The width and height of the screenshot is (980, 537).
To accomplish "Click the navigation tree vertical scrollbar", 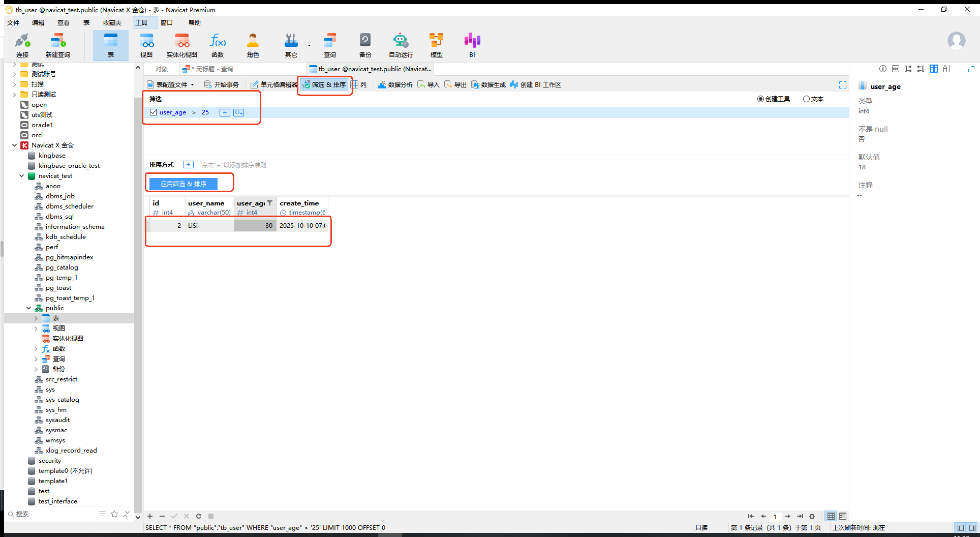I will (138, 305).
